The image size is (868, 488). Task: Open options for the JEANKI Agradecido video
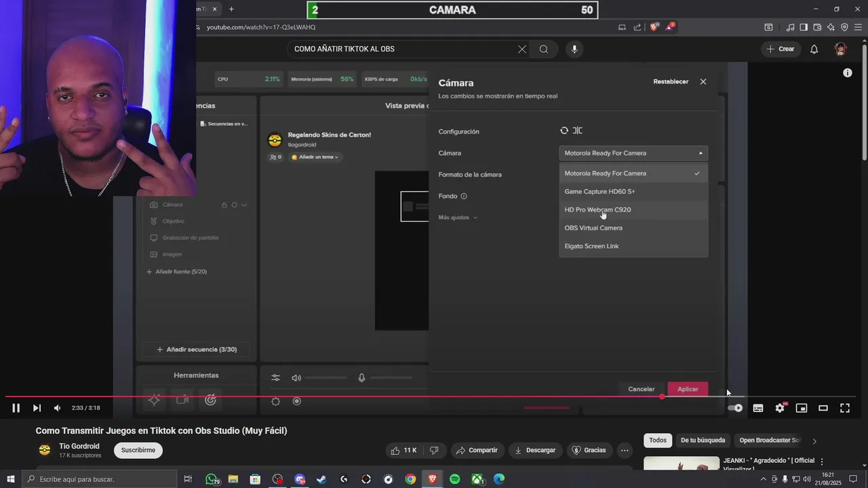click(822, 462)
